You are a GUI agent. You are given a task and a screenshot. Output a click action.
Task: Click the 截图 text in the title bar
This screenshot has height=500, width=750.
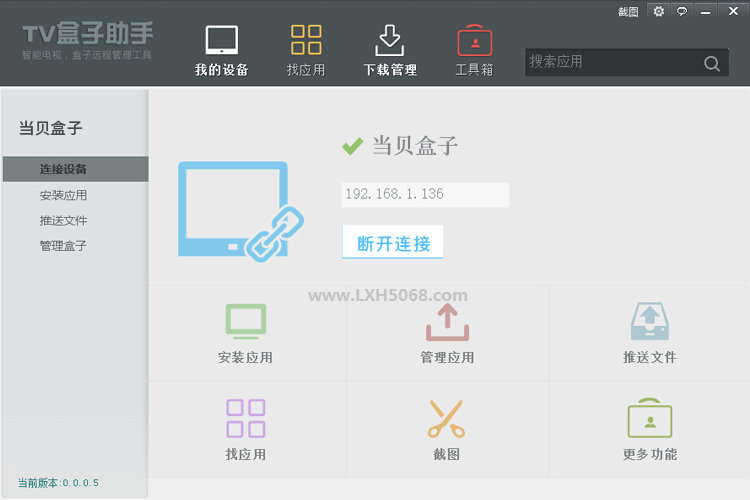coord(628,12)
